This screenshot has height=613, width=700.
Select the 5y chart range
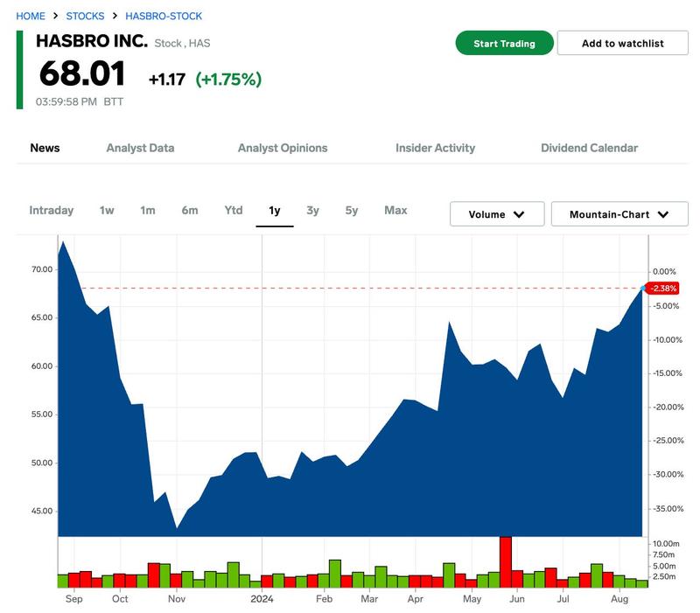(352, 210)
